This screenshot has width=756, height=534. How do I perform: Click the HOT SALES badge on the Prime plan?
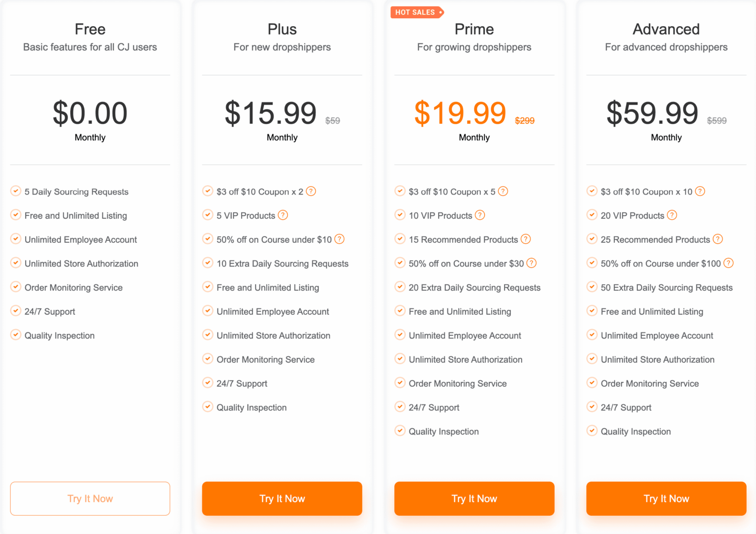[417, 12]
